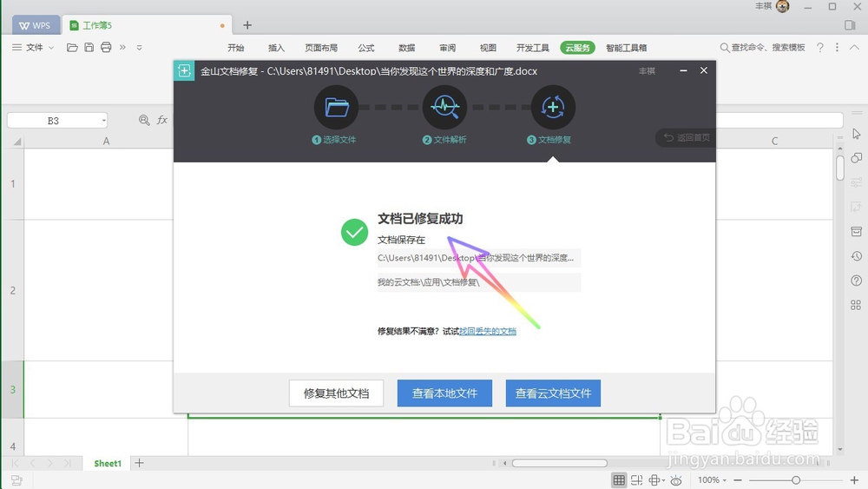Click the 文档修复 step icon
Image resolution: width=868 pixels, height=489 pixels.
[553, 107]
